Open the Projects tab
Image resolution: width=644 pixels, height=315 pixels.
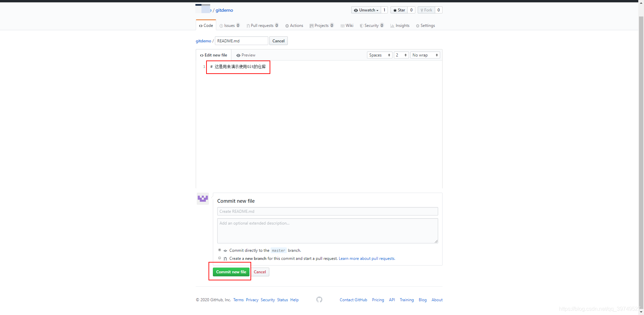[322, 26]
